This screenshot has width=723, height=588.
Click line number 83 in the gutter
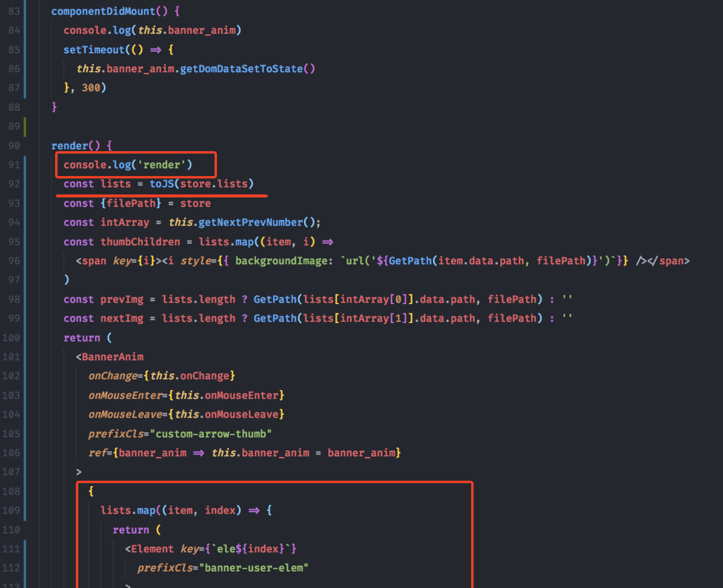(x=14, y=12)
